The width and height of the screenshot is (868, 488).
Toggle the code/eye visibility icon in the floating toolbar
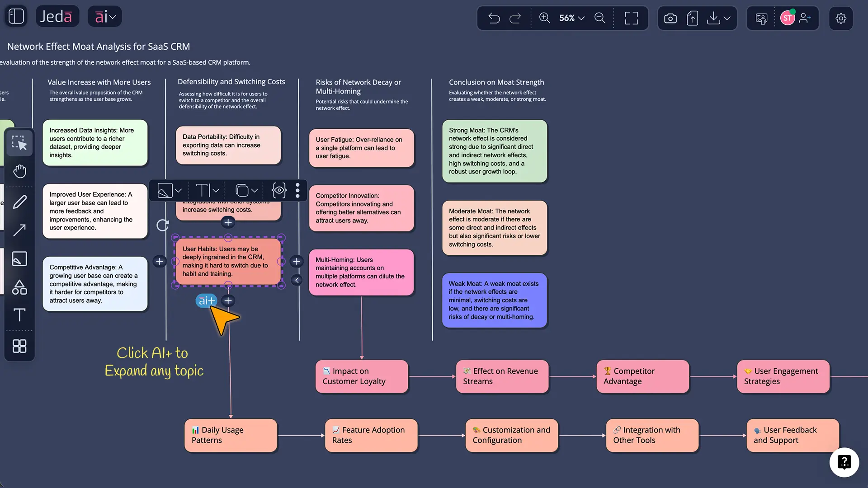coord(278,190)
